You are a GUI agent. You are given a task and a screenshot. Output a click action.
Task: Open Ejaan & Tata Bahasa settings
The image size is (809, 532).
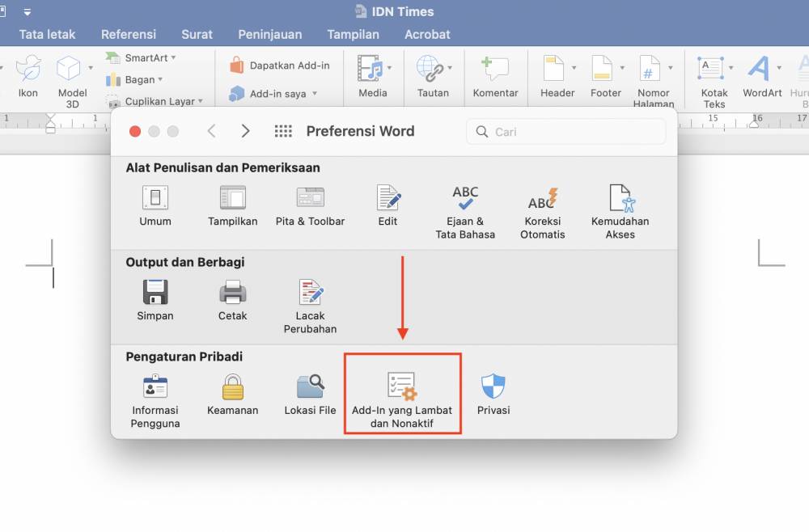click(x=465, y=212)
